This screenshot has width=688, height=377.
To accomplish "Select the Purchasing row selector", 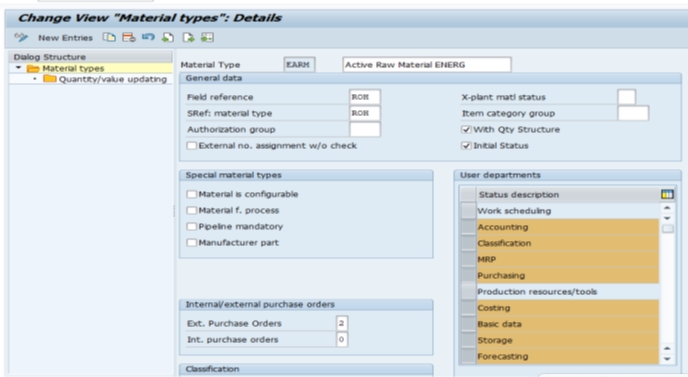I will (468, 276).
